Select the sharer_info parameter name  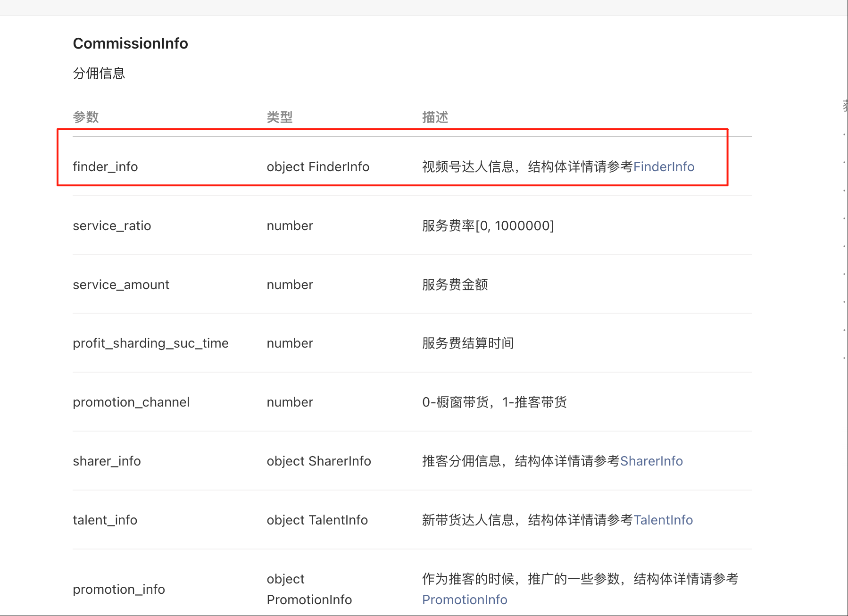click(107, 461)
